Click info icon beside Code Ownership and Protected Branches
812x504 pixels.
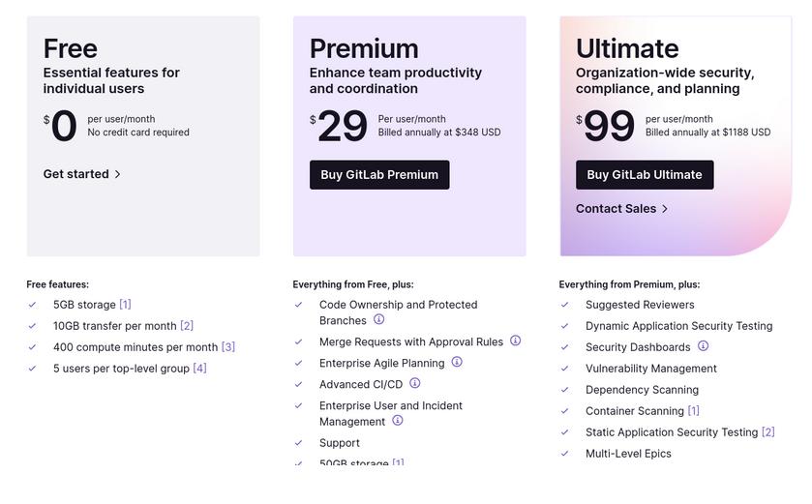(x=379, y=319)
